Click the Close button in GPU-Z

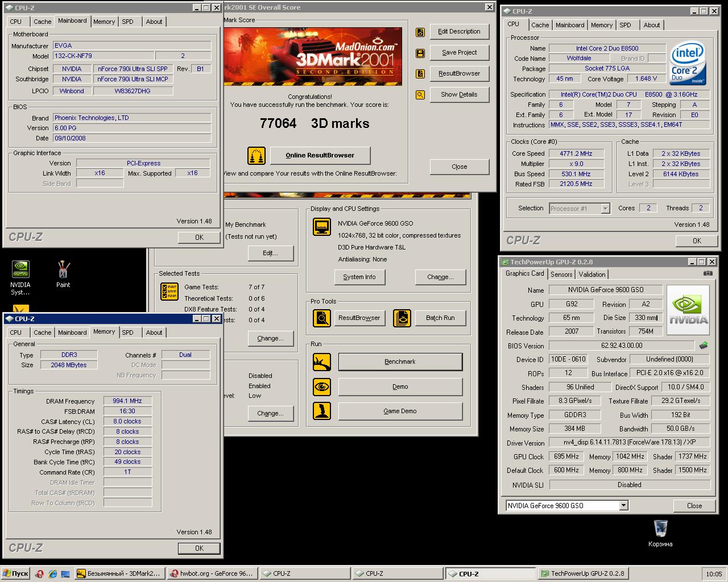pos(694,505)
